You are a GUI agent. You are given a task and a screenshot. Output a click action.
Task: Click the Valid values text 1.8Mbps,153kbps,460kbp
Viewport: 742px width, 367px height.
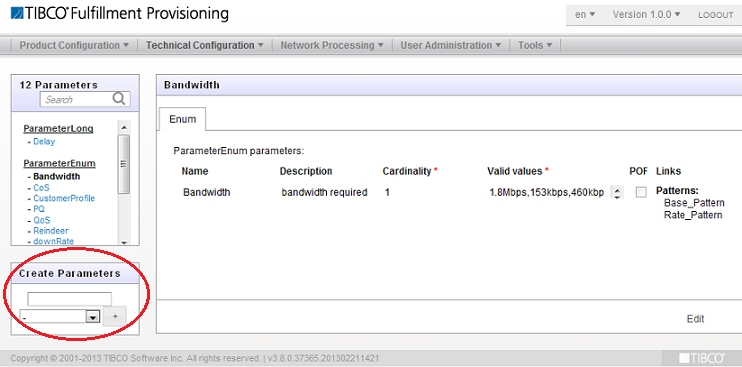547,192
